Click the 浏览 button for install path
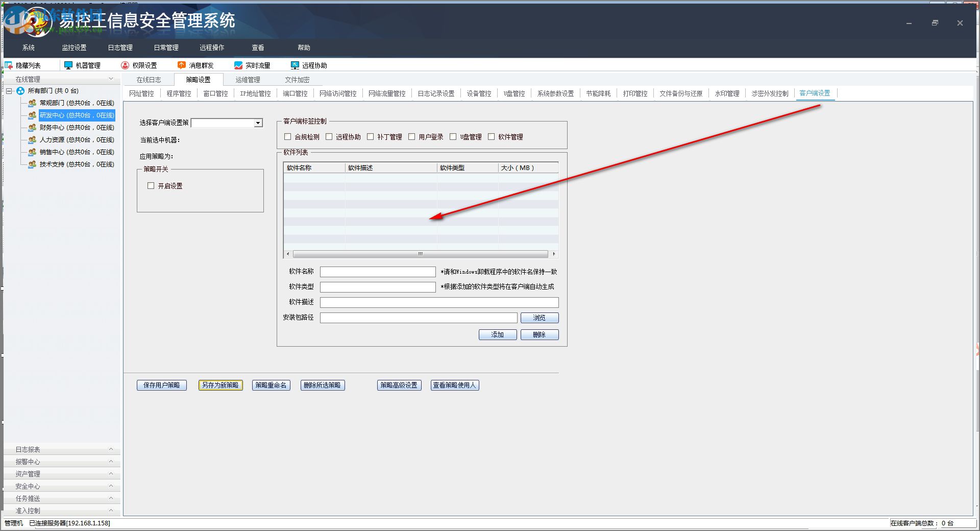This screenshot has height=531, width=980. pos(540,318)
